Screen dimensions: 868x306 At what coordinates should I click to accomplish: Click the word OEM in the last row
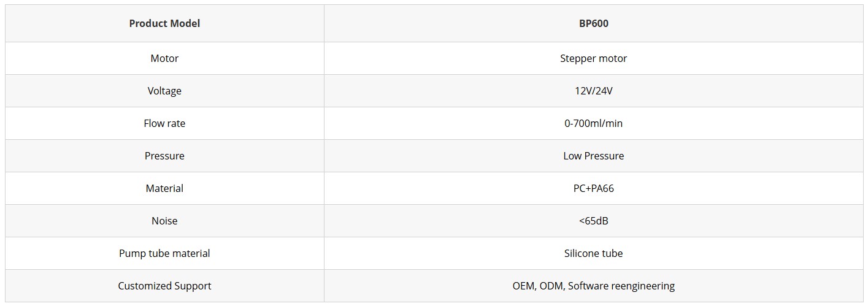[x=523, y=286]
